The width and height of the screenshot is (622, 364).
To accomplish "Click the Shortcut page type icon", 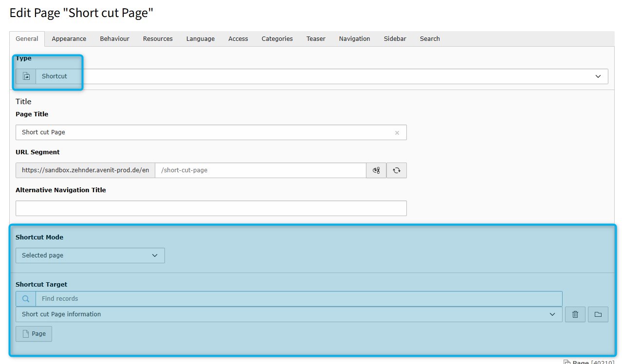I will (26, 76).
